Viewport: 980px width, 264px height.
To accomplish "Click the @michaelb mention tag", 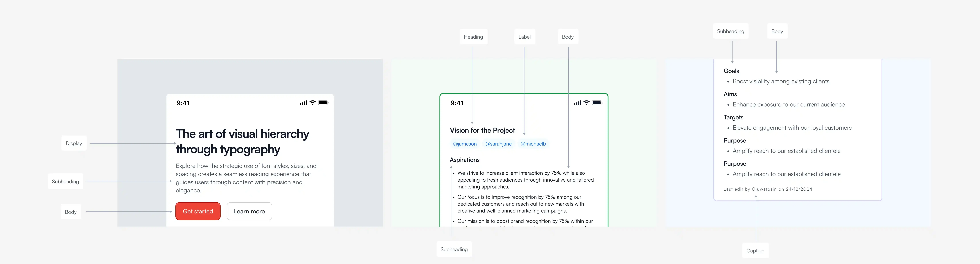I will (533, 144).
